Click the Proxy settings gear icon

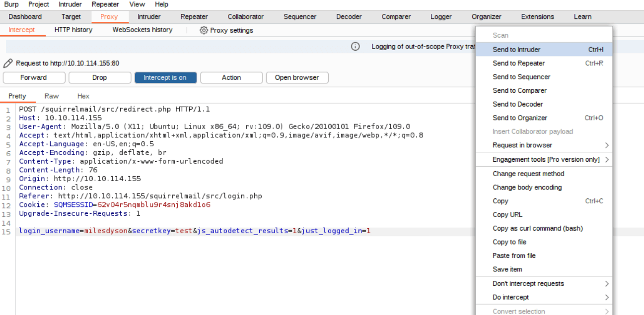coord(204,30)
